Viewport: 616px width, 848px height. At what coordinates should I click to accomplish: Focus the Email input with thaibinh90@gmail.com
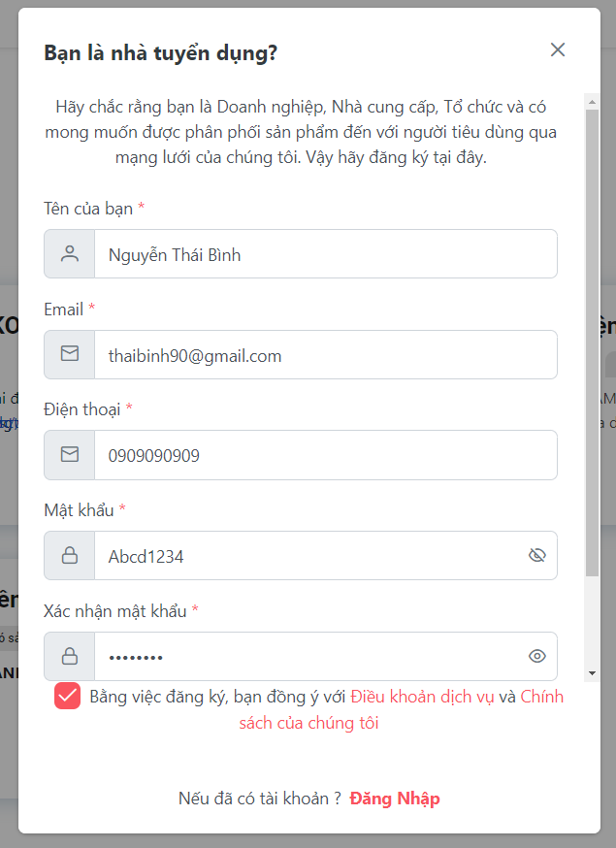(326, 355)
